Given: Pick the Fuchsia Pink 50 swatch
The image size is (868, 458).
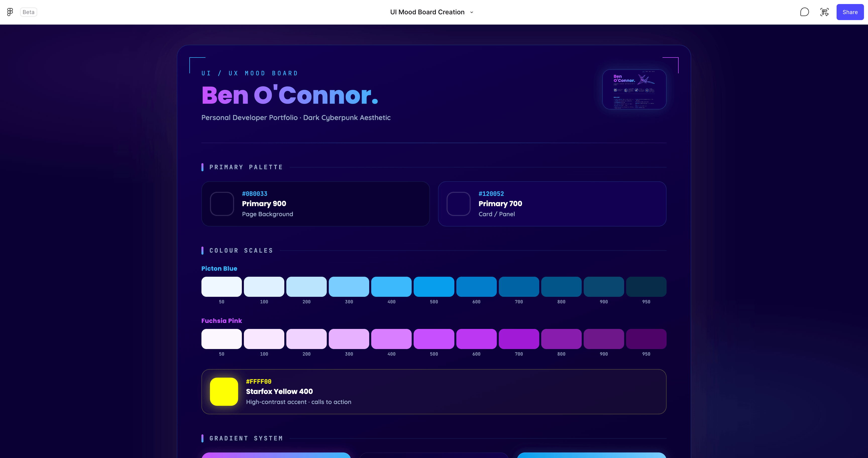Looking at the screenshot, I should (x=221, y=339).
